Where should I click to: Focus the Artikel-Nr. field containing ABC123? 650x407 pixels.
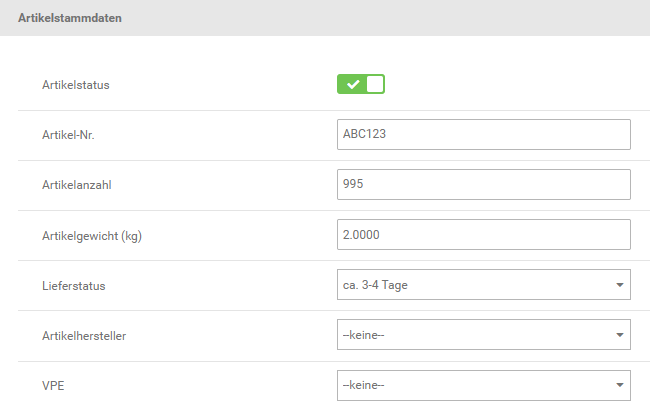484,134
